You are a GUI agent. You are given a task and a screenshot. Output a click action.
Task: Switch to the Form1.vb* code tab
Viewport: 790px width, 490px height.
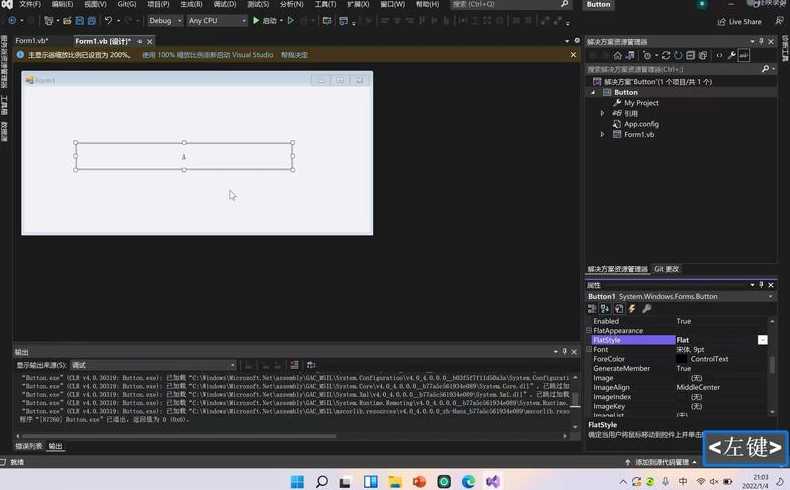[31, 41]
